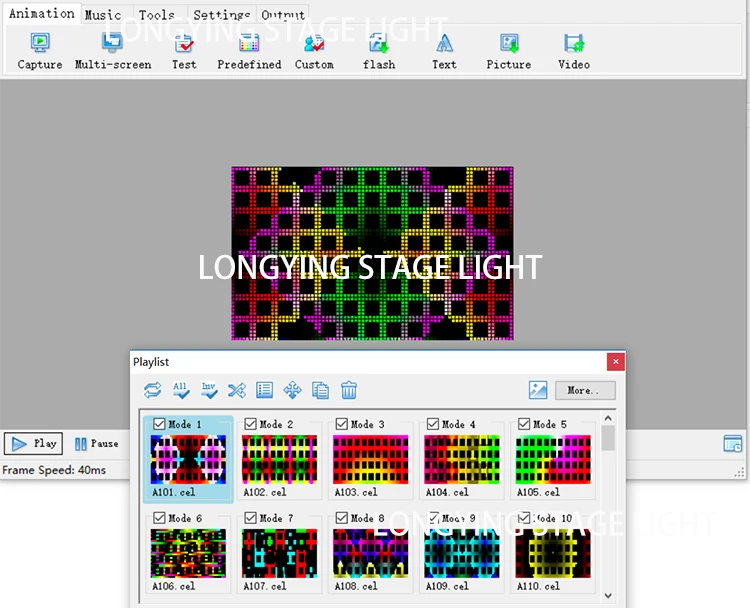Select the A101.cel thumbnail
The width and height of the screenshot is (750, 608).
(188, 459)
